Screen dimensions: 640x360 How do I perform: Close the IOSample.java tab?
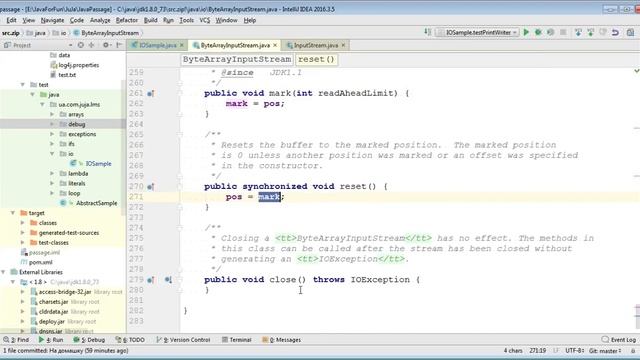point(182,45)
